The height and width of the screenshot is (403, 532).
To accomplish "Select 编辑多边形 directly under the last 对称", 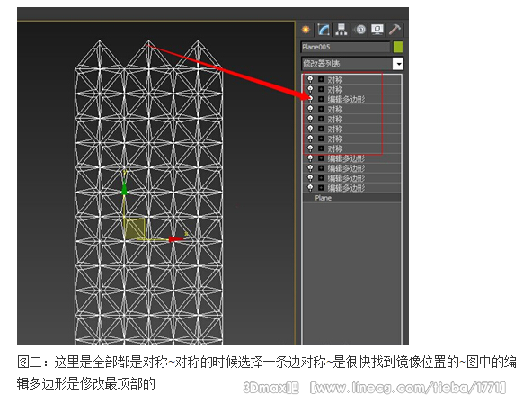I will [346, 158].
